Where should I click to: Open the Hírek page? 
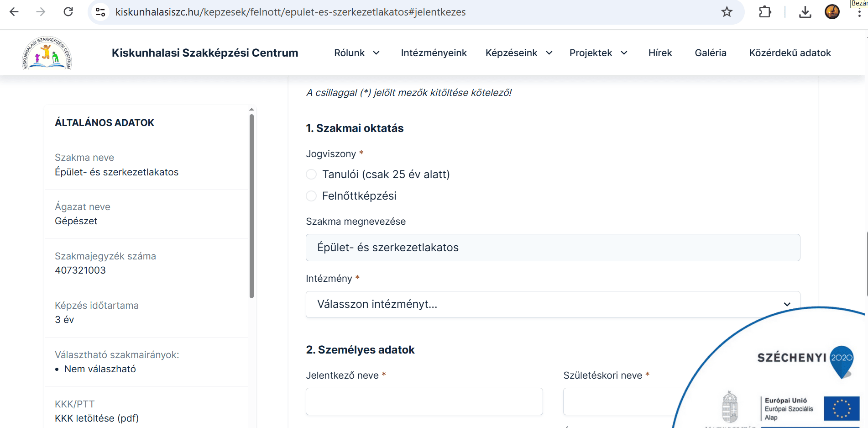click(660, 53)
